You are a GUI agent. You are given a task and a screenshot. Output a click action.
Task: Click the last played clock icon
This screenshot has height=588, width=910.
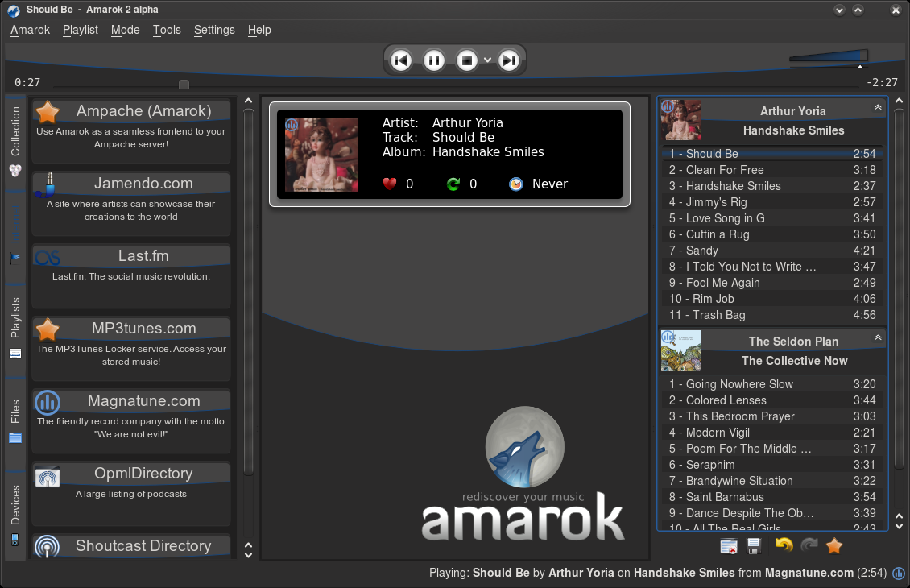(x=516, y=184)
